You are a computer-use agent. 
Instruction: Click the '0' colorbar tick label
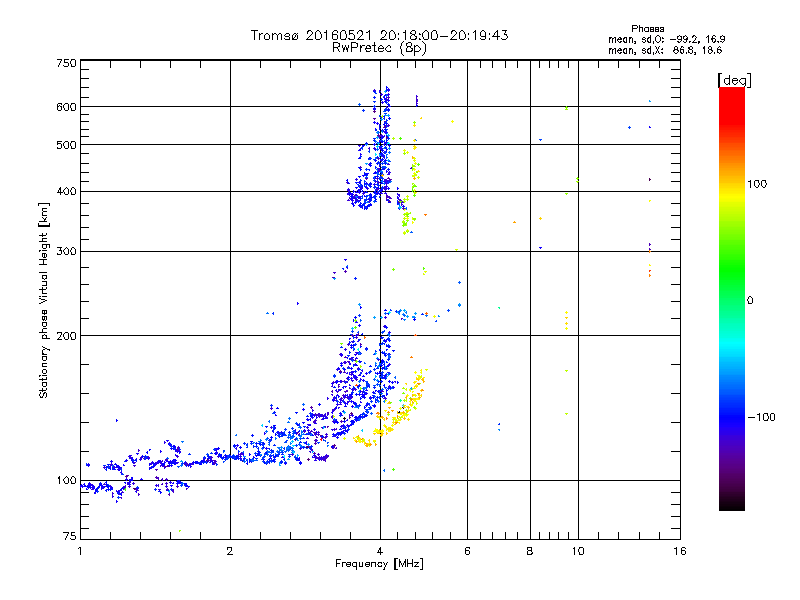[x=750, y=301]
